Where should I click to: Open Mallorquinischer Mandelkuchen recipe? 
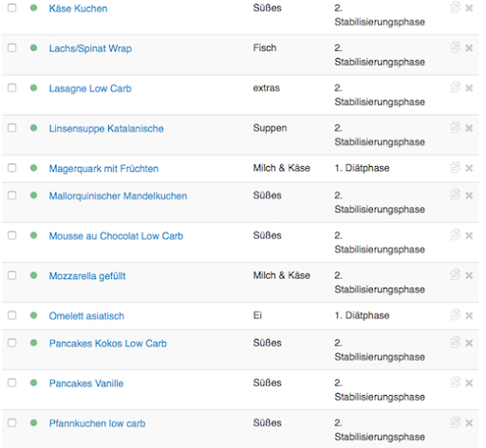coord(118,196)
